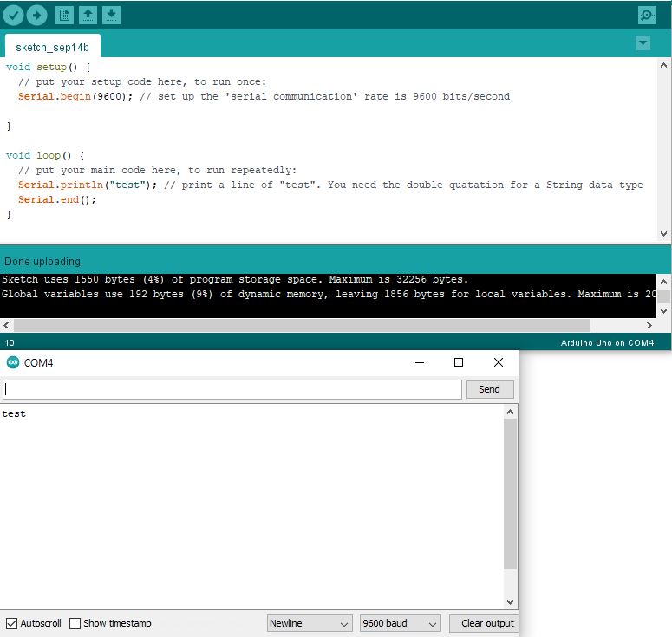672x637 pixels.
Task: Toggle the Autoscroll checkbox
Action: (x=12, y=623)
